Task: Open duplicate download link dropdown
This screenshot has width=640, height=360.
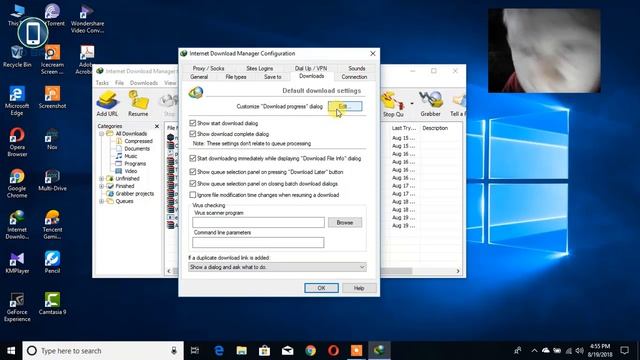Action: tap(277, 267)
